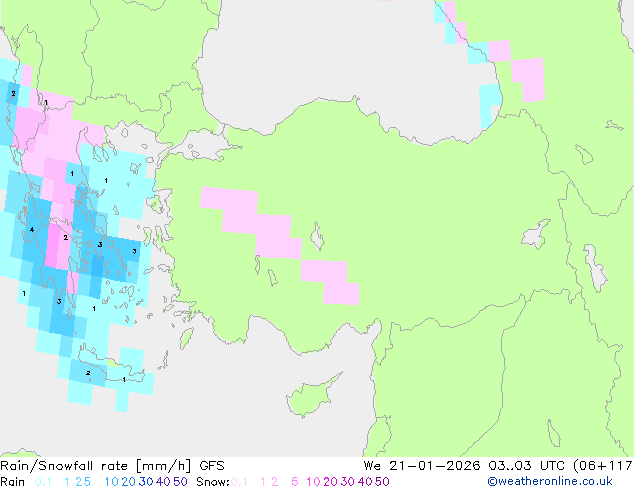The height and width of the screenshot is (490, 634).
Task: Click the date "We 21-01-2026"
Action: click(422, 466)
